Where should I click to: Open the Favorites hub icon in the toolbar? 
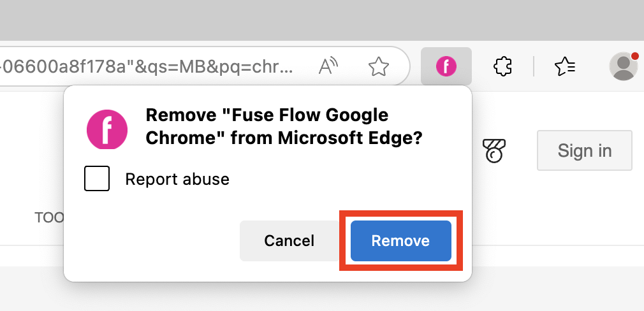point(565,66)
